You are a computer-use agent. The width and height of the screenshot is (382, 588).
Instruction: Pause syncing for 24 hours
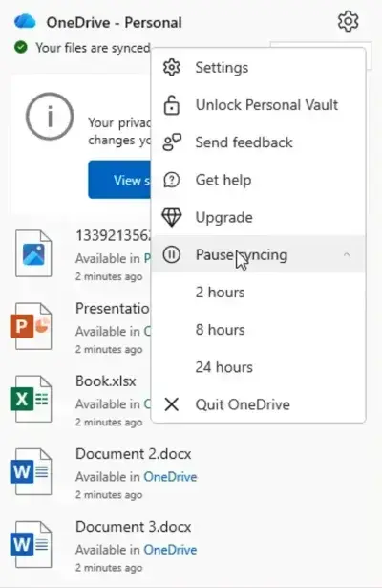click(259, 367)
